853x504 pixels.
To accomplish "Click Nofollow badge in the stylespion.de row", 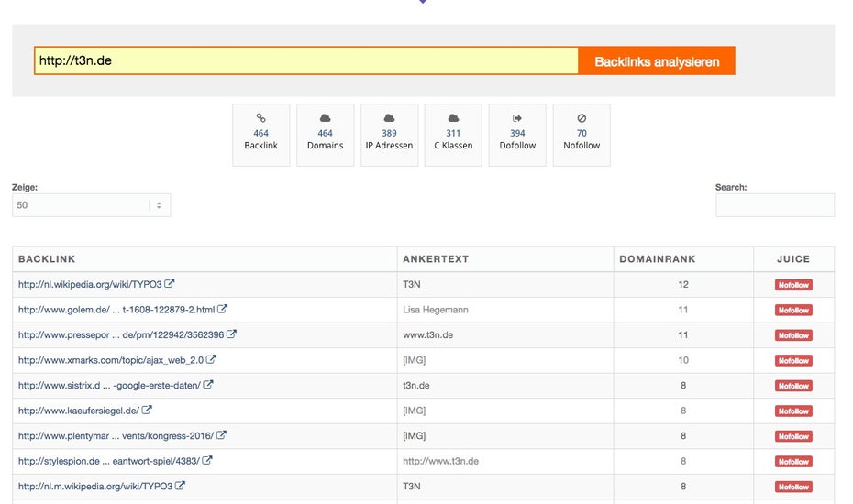I will coord(793,462).
